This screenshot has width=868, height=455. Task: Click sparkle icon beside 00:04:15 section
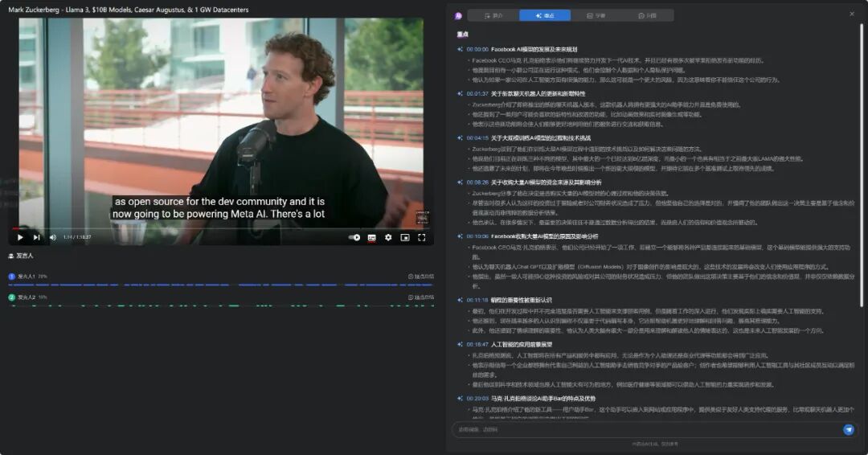(x=460, y=137)
